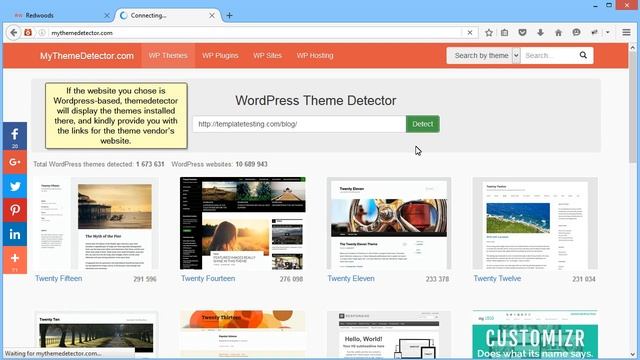Click the address bar URL mythemedetector.com

click(x=82, y=33)
